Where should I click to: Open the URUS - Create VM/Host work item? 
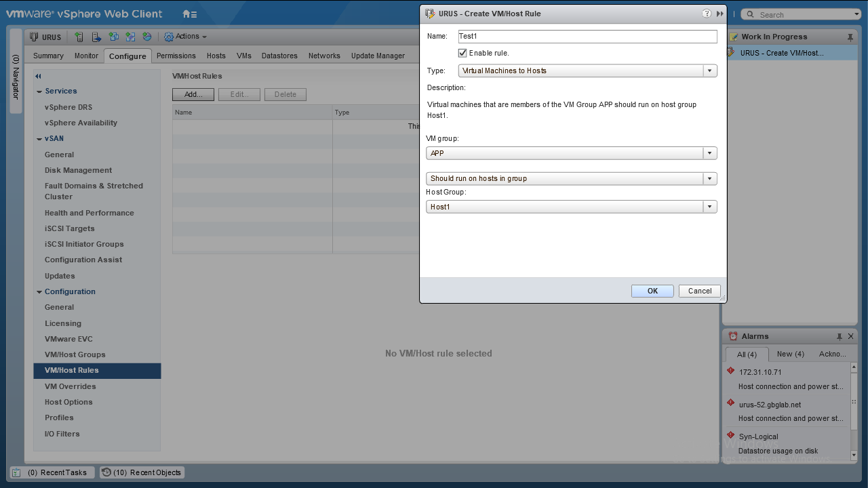pos(790,53)
